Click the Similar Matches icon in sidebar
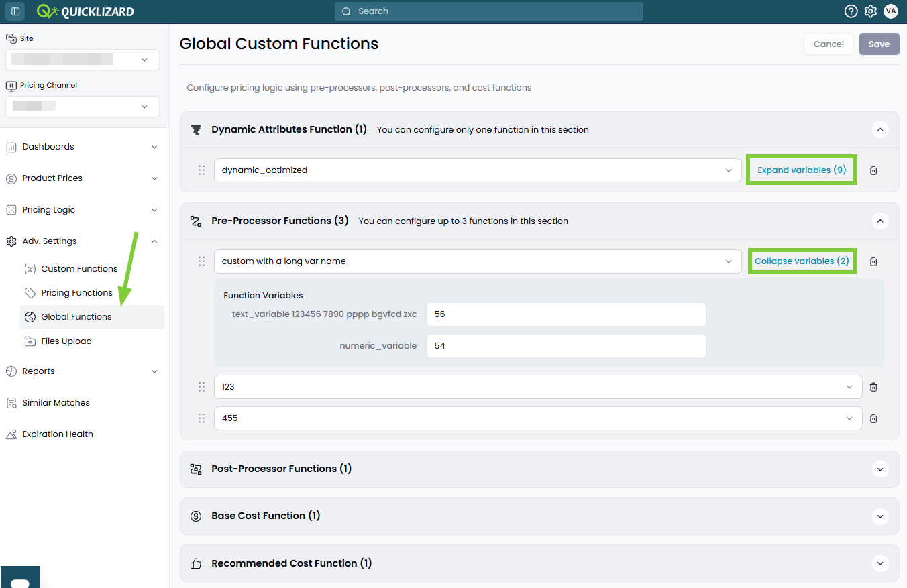Viewport: 907px width, 588px height. pyautogui.click(x=11, y=403)
